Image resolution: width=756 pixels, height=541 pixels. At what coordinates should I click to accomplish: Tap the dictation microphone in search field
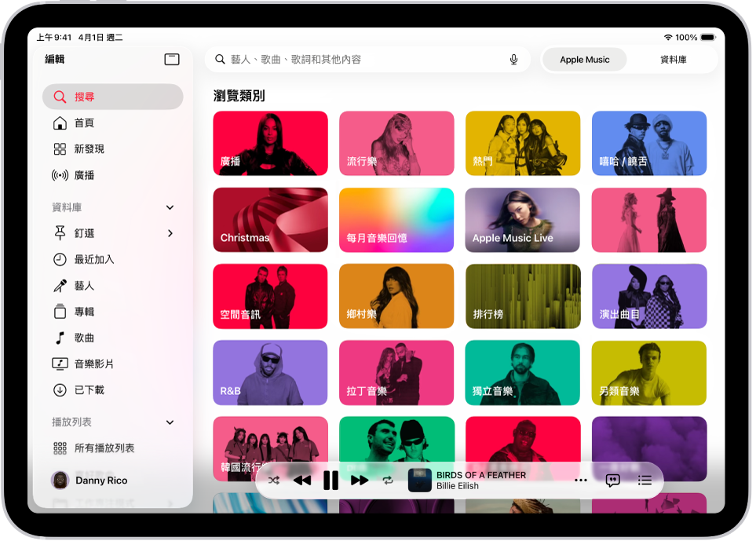pyautogui.click(x=514, y=60)
